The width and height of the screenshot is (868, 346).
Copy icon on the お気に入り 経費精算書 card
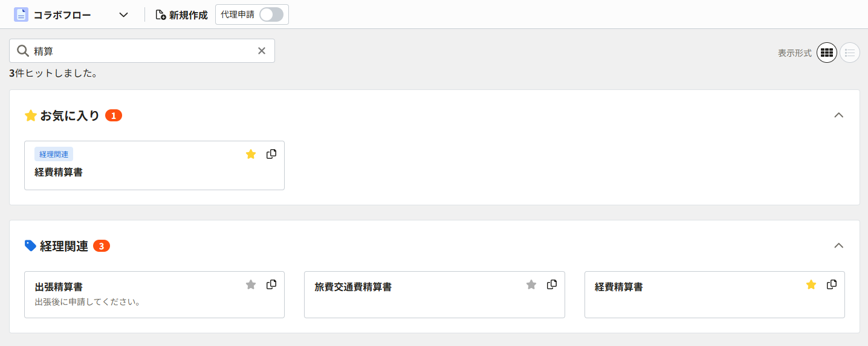[x=271, y=154]
